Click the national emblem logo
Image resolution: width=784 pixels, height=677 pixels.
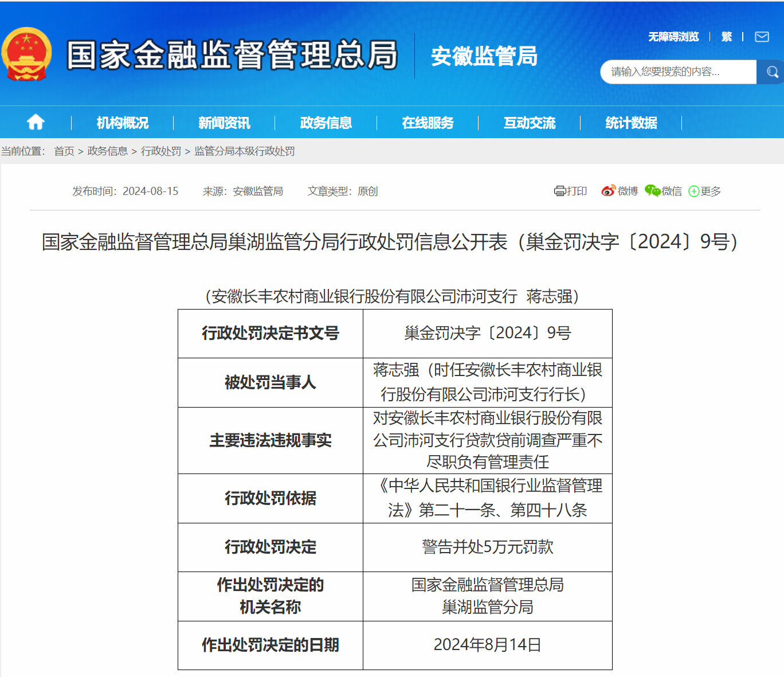click(x=26, y=54)
